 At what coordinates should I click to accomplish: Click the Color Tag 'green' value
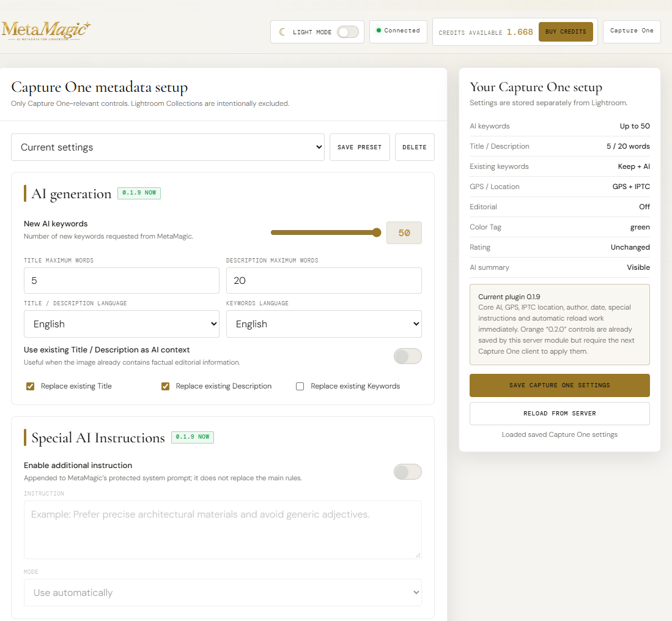coord(640,228)
